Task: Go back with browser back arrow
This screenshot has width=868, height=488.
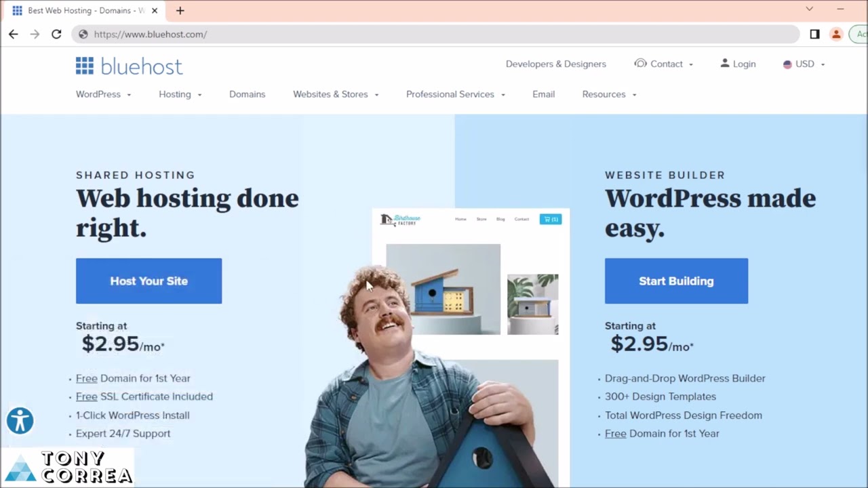Action: pos(14,34)
